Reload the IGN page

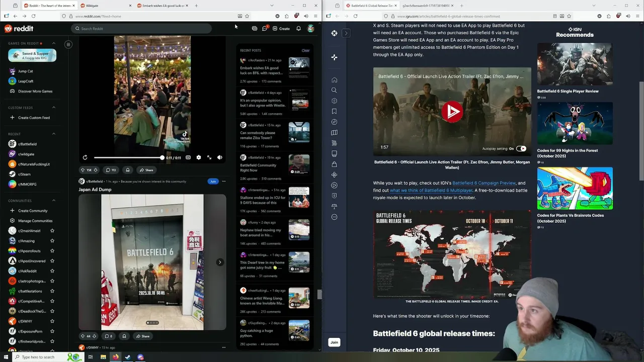tap(355, 16)
